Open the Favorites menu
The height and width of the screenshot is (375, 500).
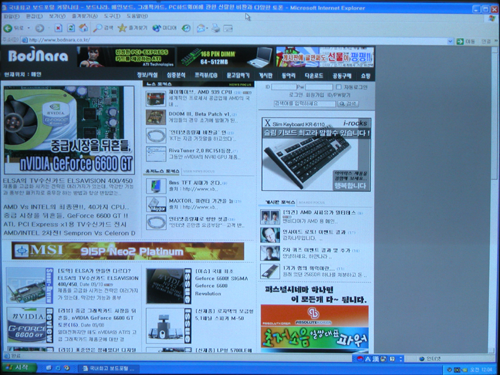[x=85, y=16]
